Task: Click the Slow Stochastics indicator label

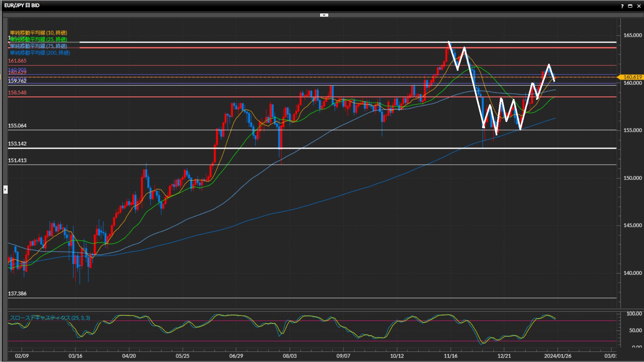Action: pyautogui.click(x=50, y=318)
